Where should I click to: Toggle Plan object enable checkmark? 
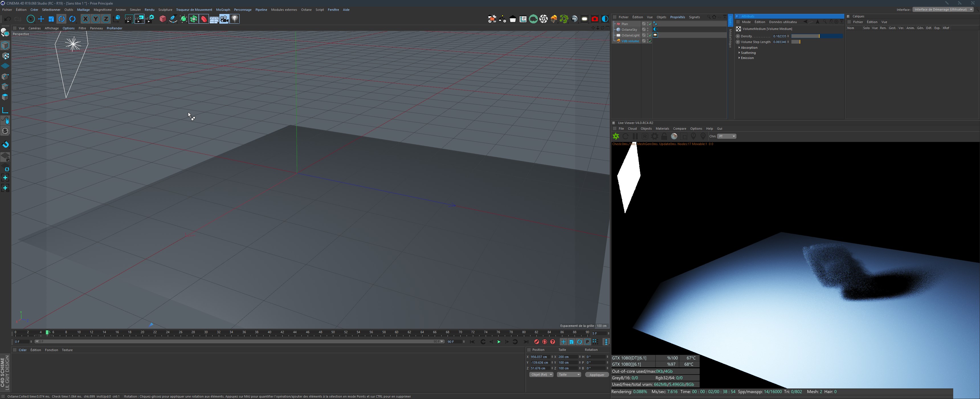point(650,24)
